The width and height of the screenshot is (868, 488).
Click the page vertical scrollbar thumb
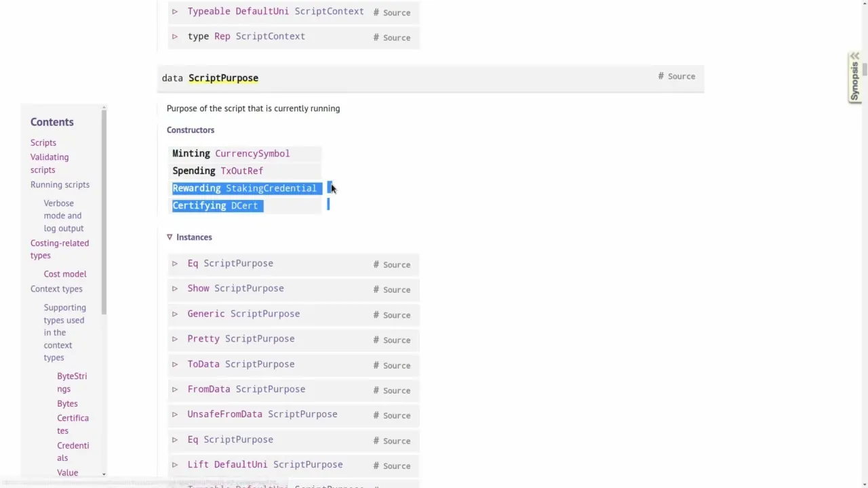pos(865,70)
